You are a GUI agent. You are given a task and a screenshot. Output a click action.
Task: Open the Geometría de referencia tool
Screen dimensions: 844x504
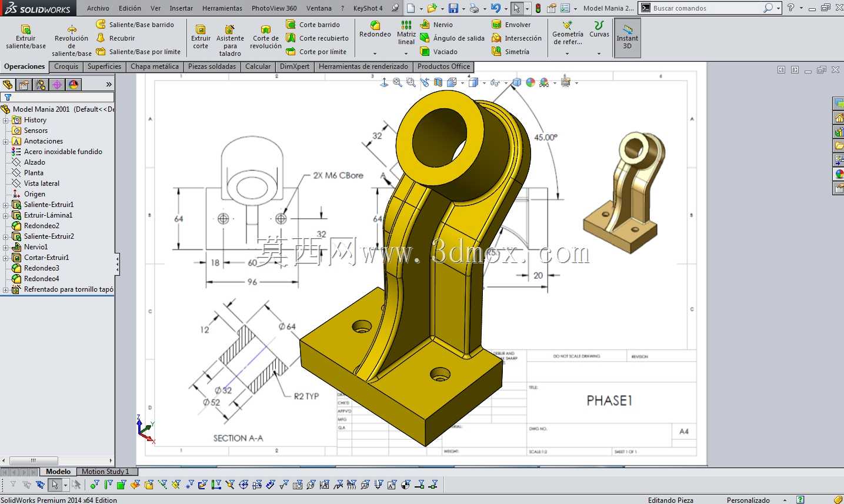click(568, 33)
